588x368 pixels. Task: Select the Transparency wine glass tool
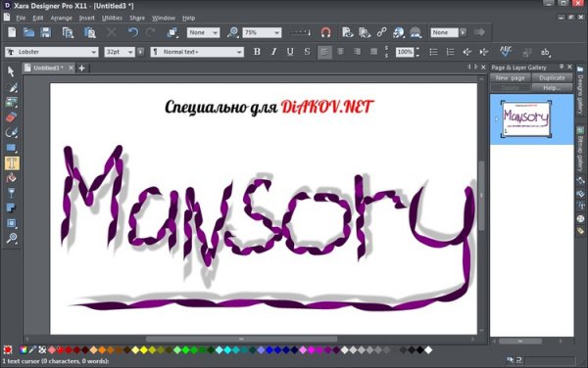12,193
